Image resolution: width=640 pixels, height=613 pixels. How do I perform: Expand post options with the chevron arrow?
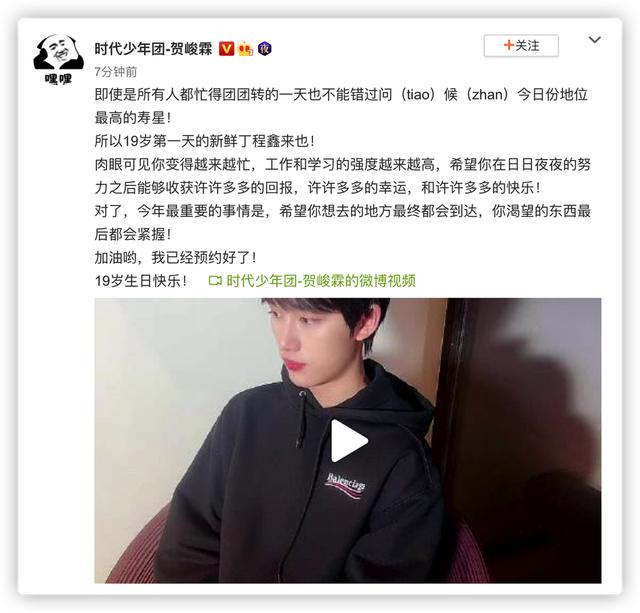point(595,40)
